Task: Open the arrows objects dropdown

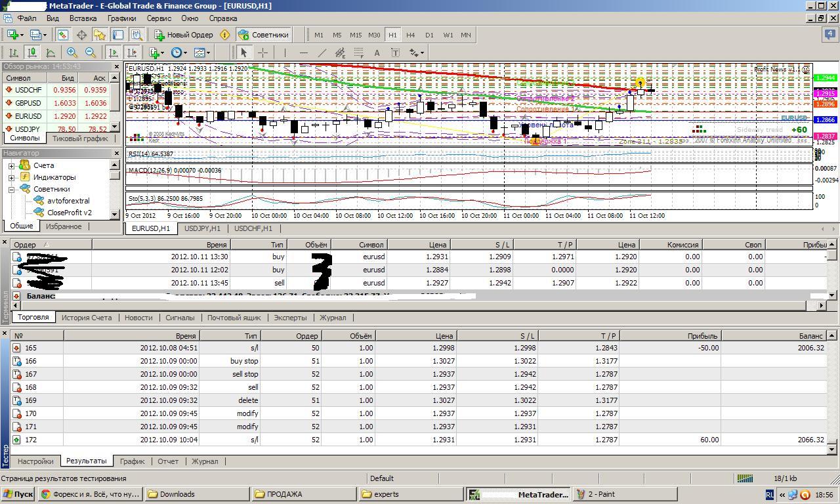Action: pos(416,52)
